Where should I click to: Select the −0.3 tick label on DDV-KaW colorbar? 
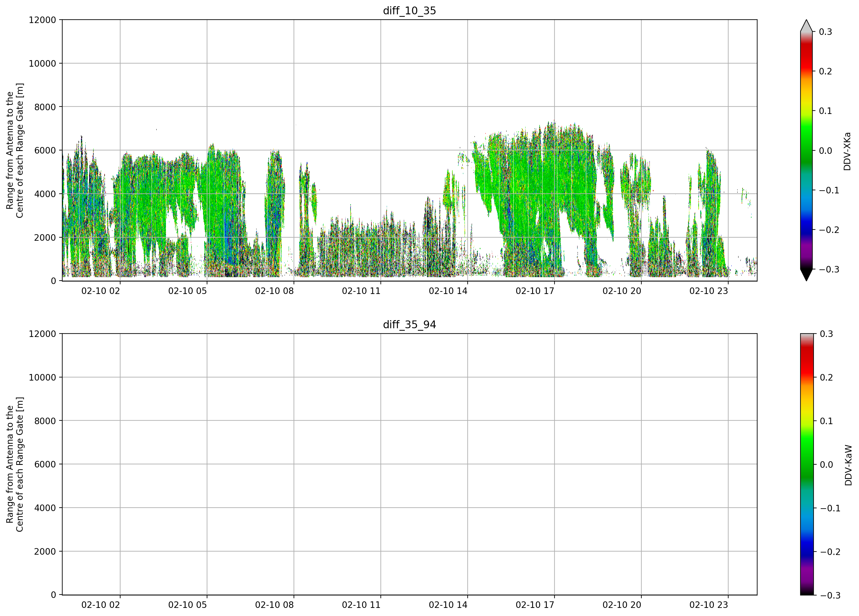pos(830,595)
